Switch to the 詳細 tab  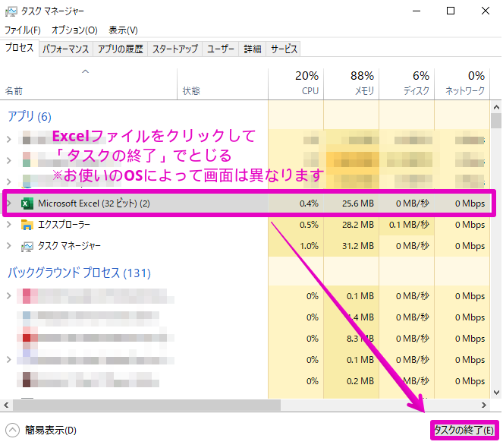click(x=253, y=49)
